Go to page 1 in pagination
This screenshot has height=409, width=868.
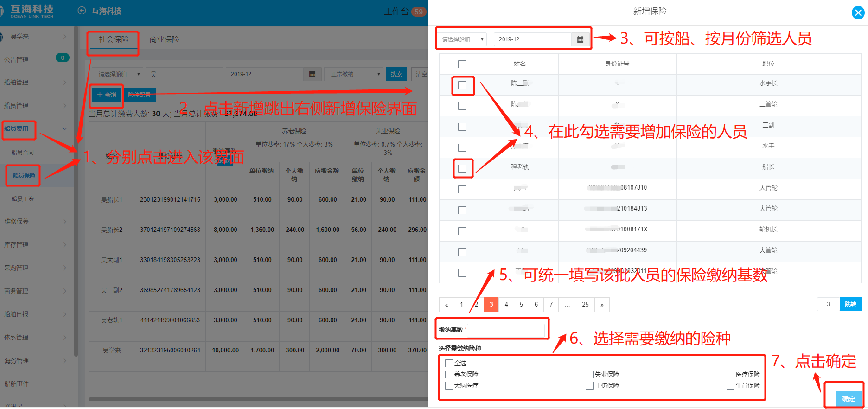coord(461,305)
